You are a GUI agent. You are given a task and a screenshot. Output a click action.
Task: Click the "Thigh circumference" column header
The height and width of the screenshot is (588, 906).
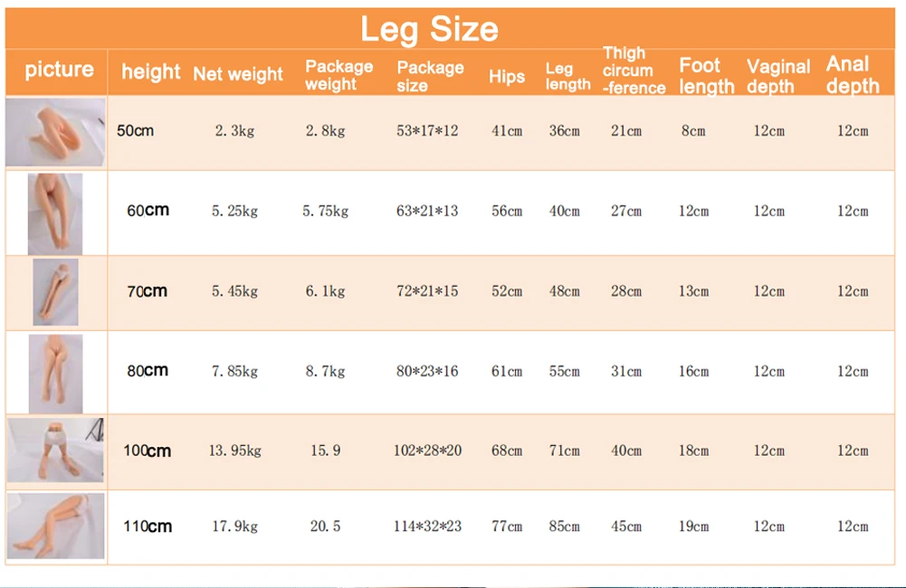[x=632, y=71]
